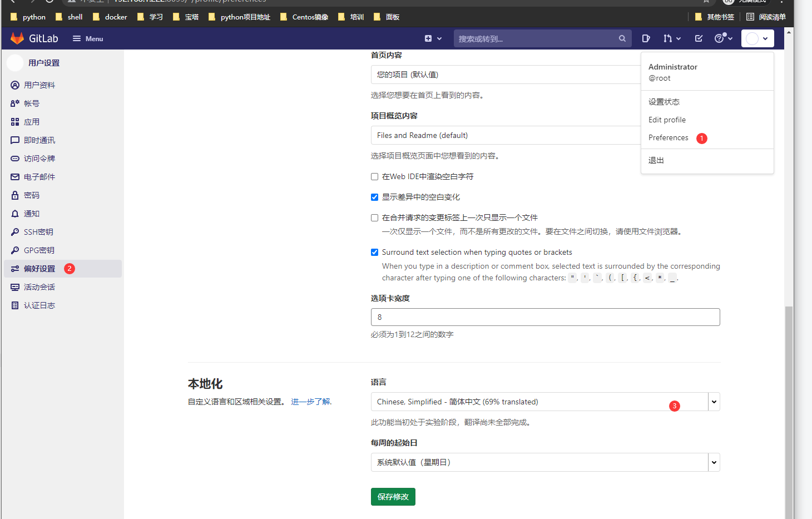Select Preferences in the user menu
Image resolution: width=812 pixels, height=519 pixels.
[668, 137]
